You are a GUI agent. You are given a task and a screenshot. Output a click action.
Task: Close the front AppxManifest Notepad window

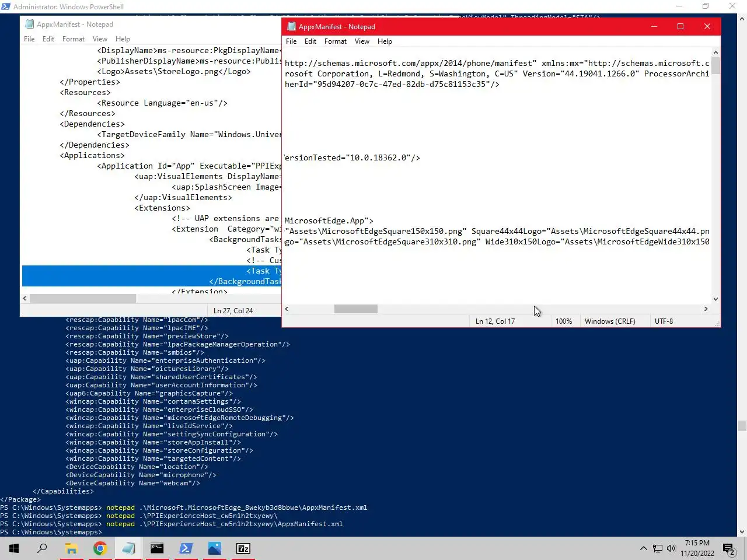707,27
